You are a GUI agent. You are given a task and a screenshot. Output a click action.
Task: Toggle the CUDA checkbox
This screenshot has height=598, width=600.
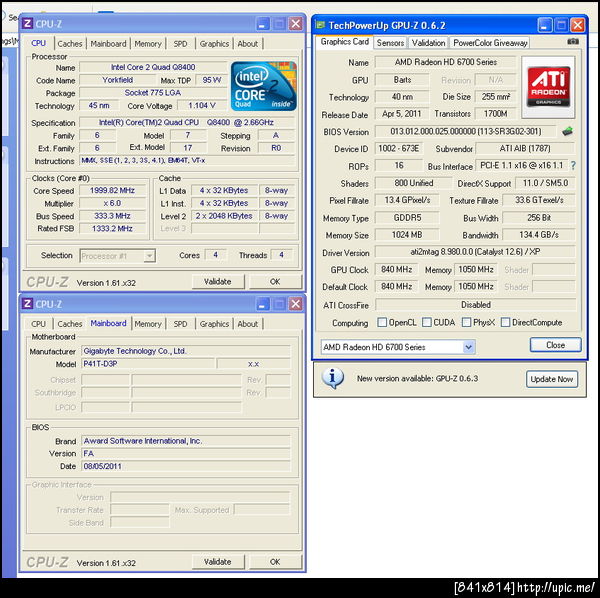[426, 322]
